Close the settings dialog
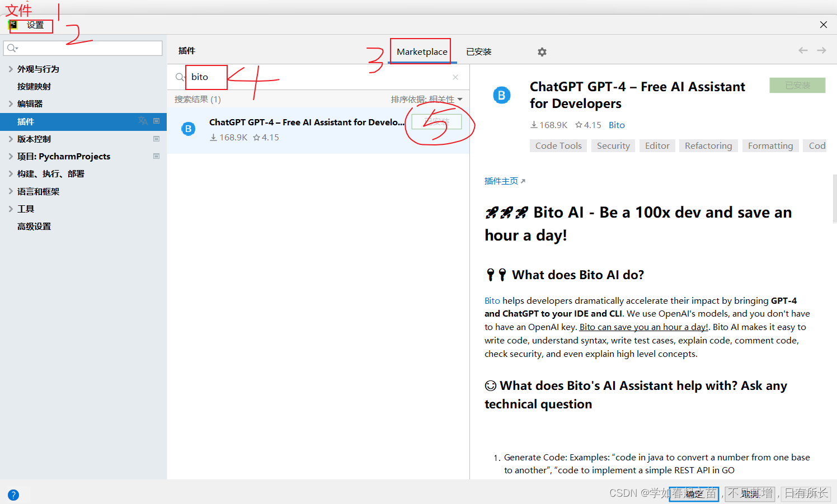837x504 pixels. tap(823, 25)
